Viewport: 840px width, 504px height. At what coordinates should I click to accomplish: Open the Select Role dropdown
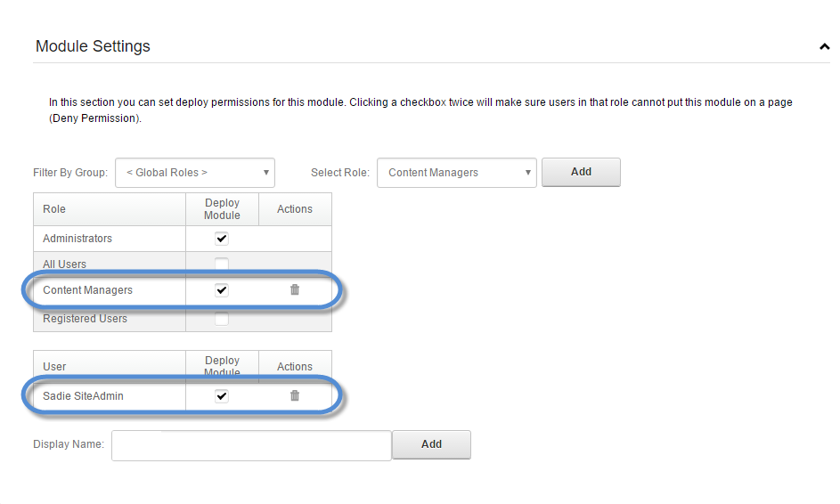(457, 173)
